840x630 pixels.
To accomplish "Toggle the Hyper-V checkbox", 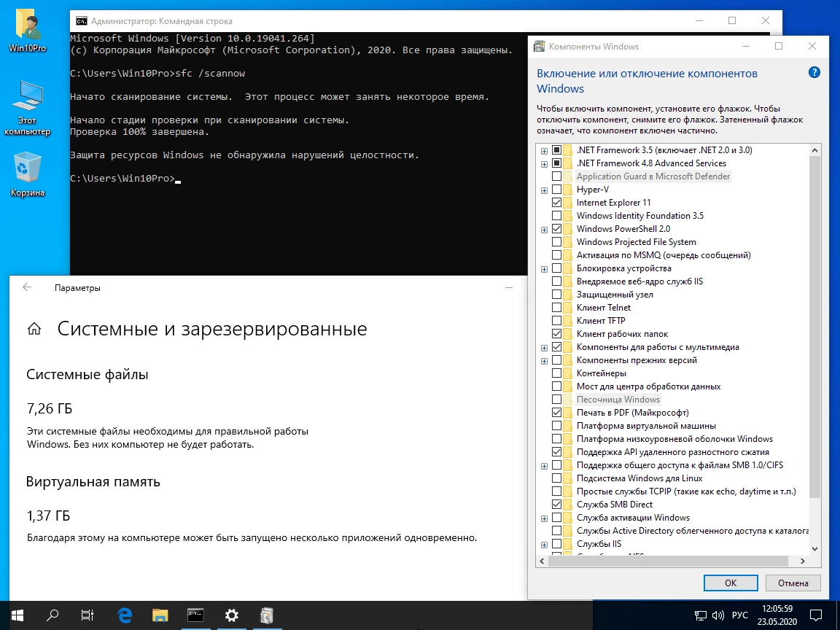I will pyautogui.click(x=556, y=189).
